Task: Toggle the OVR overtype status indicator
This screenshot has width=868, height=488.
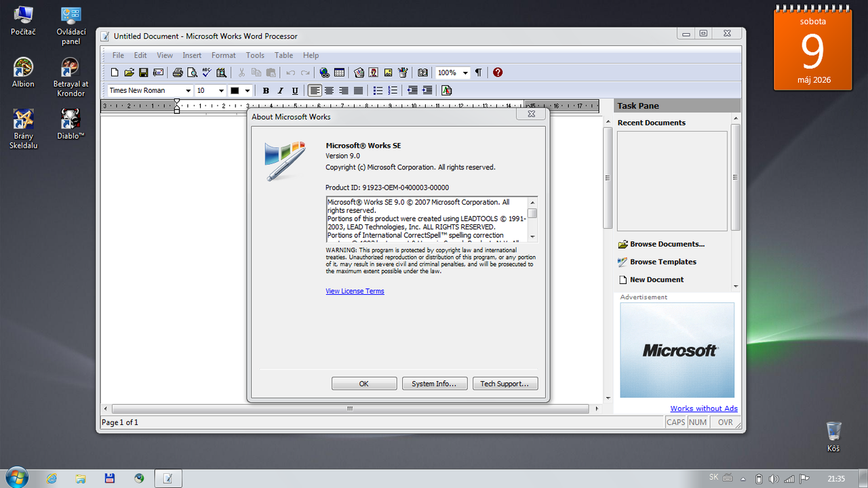Action: (x=726, y=422)
